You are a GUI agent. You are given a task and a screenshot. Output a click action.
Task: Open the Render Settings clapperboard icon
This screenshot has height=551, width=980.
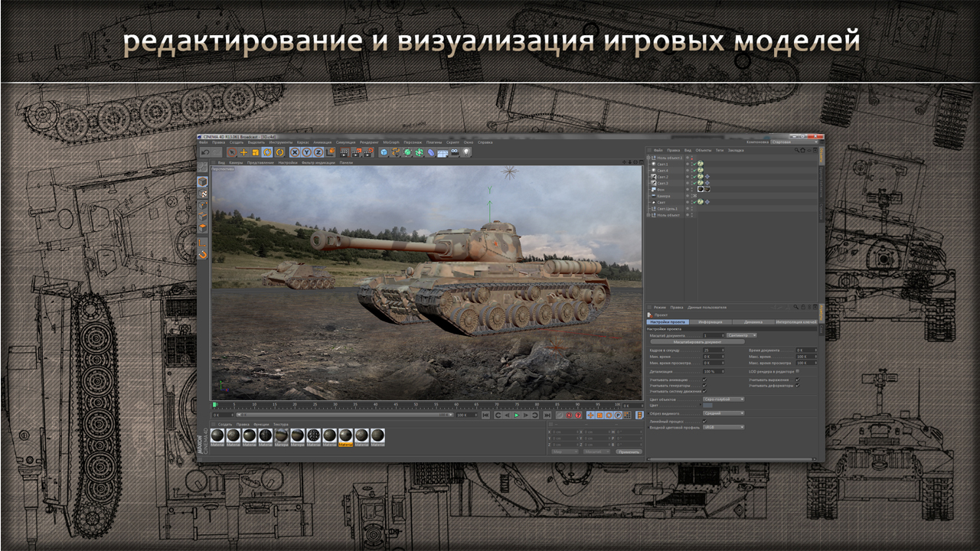tap(367, 152)
